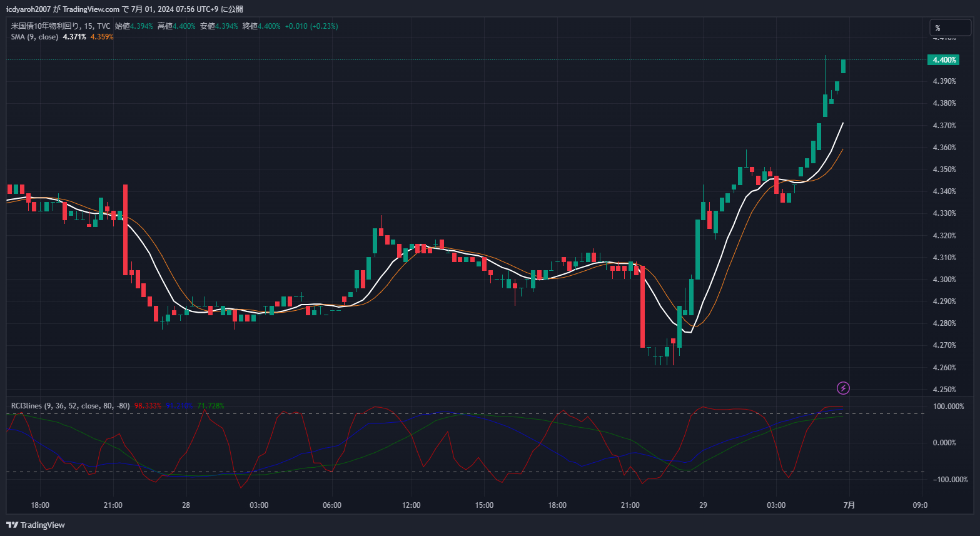Click the 7月 label on time axis

coord(849,505)
